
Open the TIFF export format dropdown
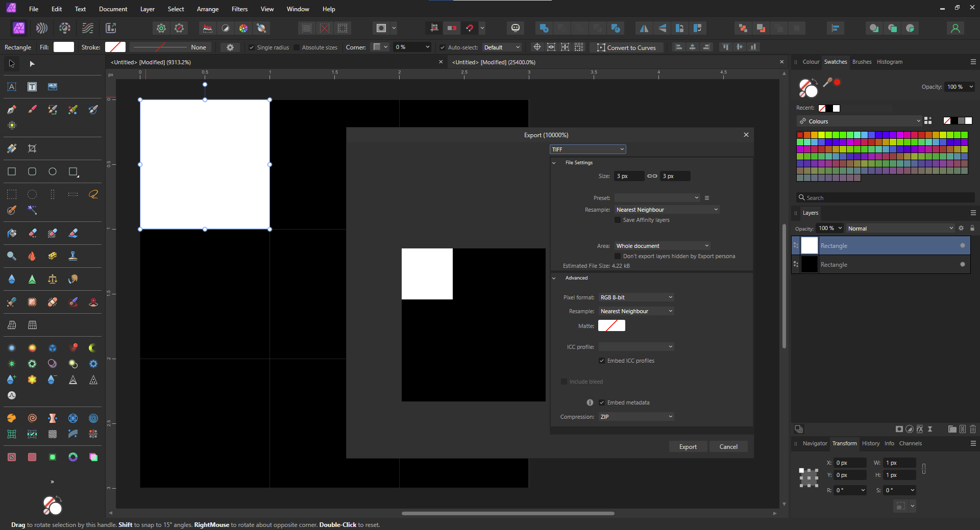[587, 149]
